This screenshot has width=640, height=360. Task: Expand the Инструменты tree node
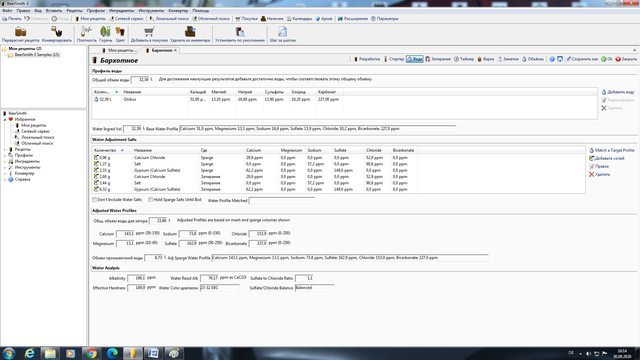5,167
